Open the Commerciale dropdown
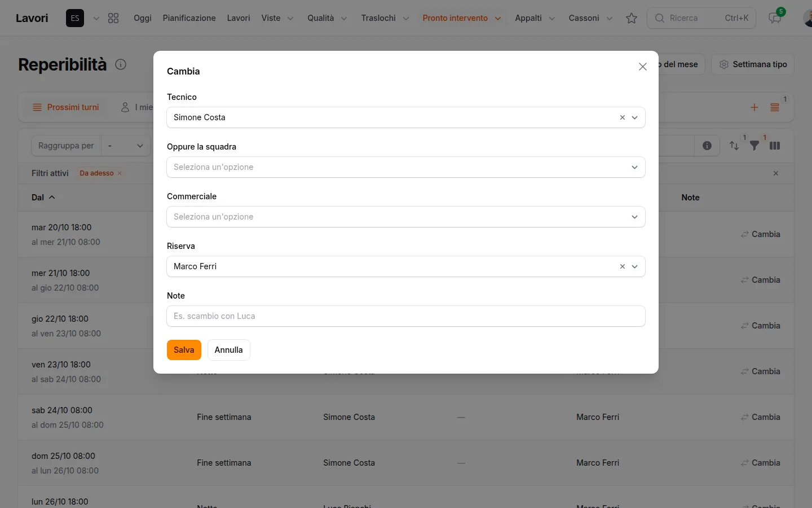 [x=406, y=217]
